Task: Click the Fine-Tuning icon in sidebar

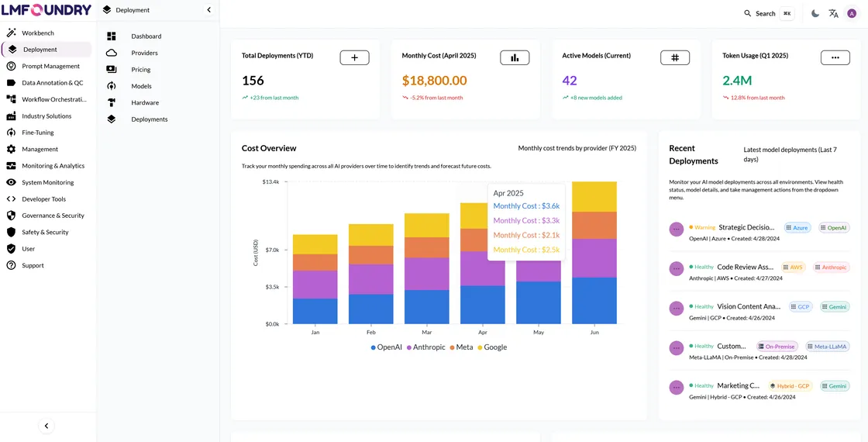Action: tap(11, 133)
